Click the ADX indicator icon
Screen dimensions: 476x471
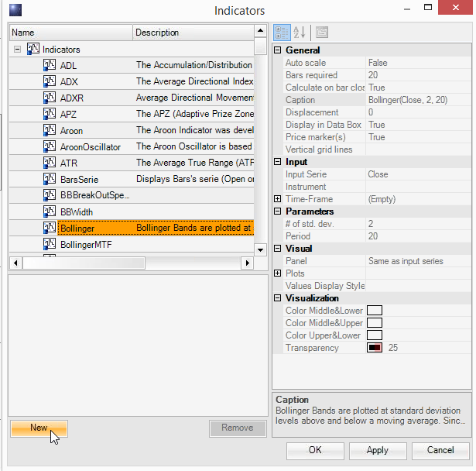click(x=50, y=81)
